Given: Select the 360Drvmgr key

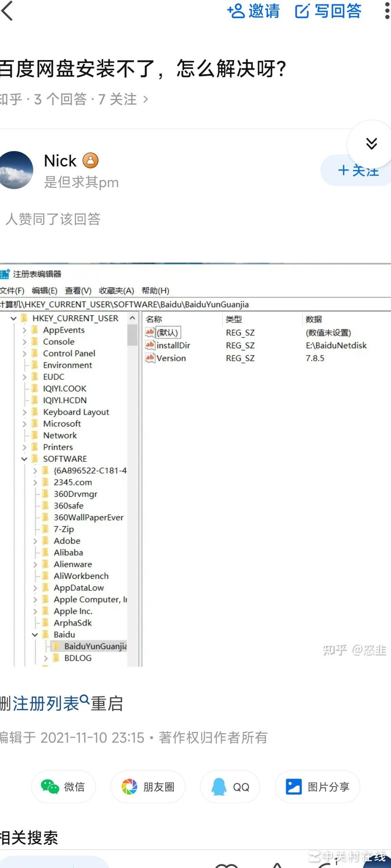Looking at the screenshot, I should pos(75,494).
